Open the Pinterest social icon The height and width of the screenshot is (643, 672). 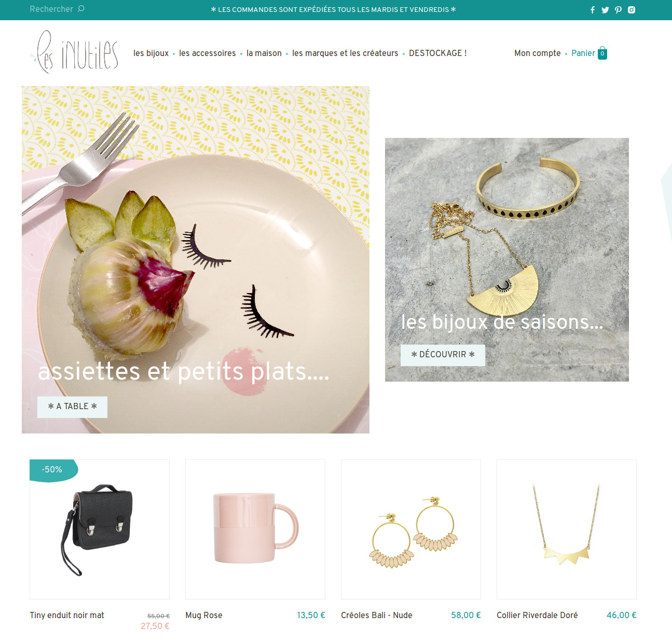[618, 10]
